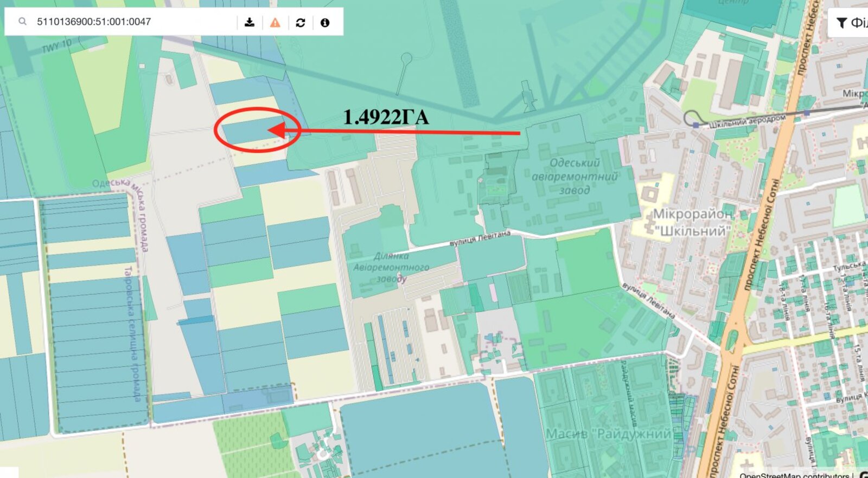This screenshot has width=868, height=478.
Task: Click the search magnifier icon
Action: (x=22, y=22)
